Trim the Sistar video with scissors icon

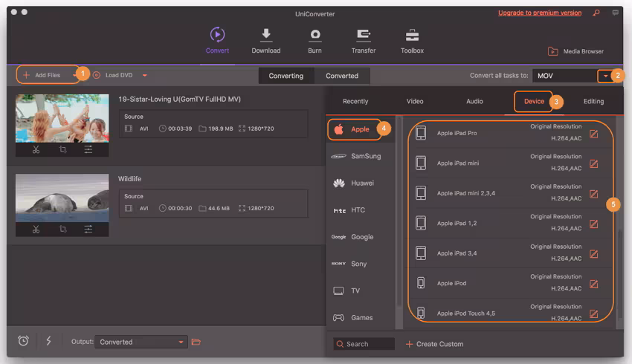pyautogui.click(x=36, y=149)
